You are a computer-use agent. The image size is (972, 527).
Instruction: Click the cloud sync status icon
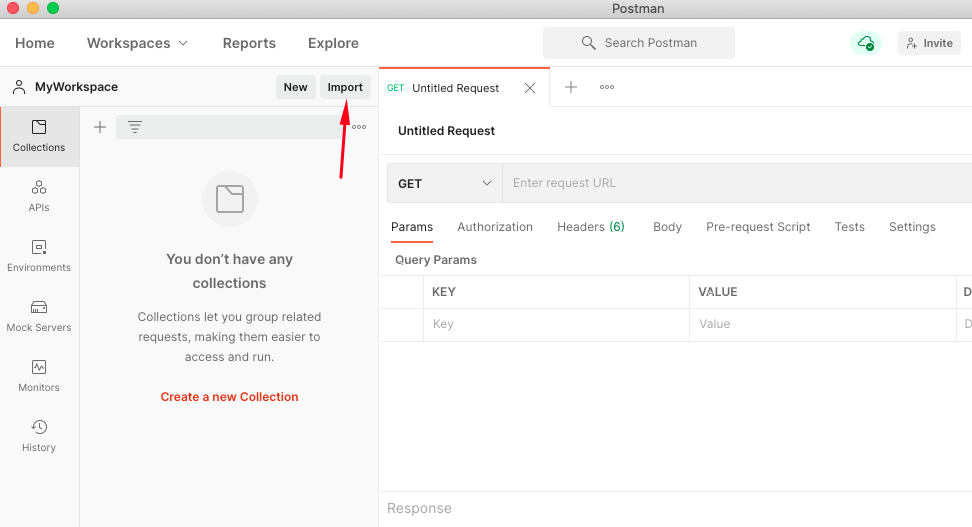coord(865,43)
